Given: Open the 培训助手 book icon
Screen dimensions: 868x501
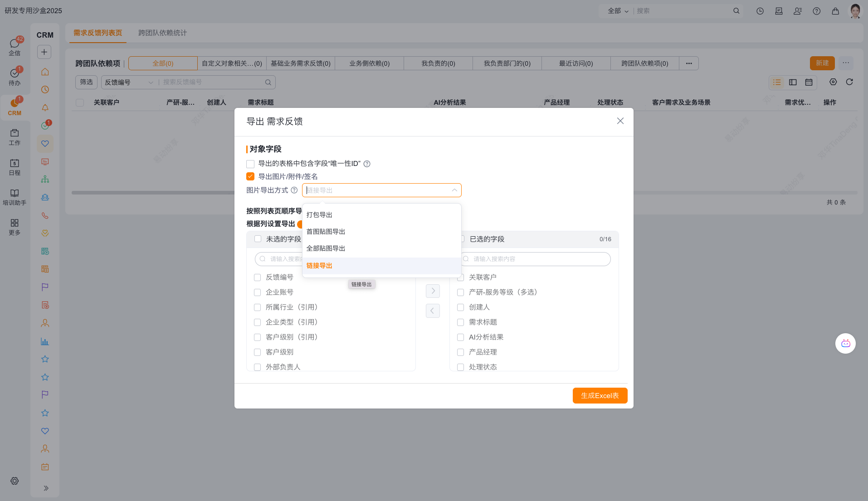Looking at the screenshot, I should (15, 193).
